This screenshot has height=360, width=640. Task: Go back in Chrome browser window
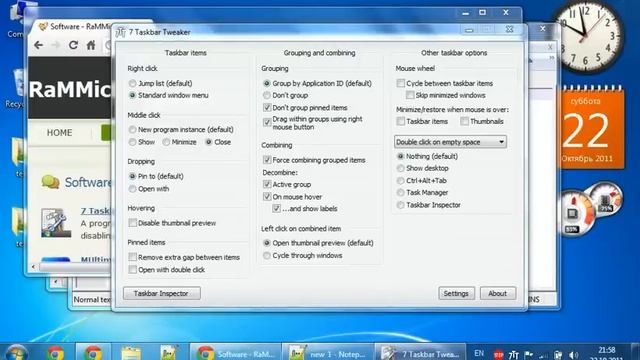39,45
